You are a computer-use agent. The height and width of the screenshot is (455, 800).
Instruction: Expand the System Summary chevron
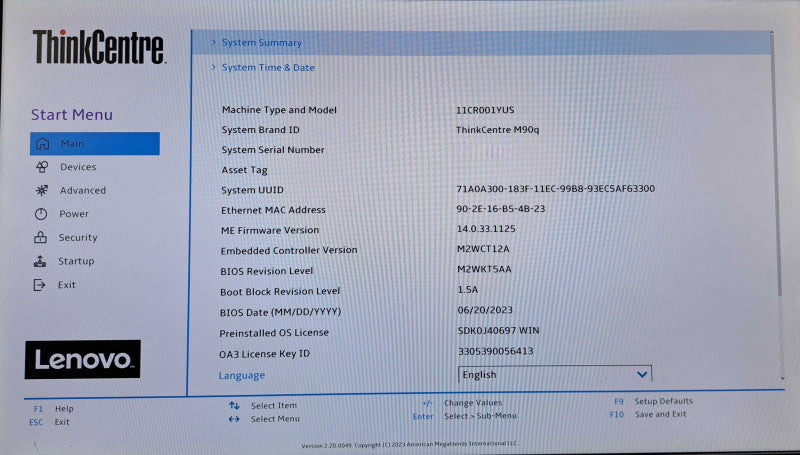click(214, 42)
